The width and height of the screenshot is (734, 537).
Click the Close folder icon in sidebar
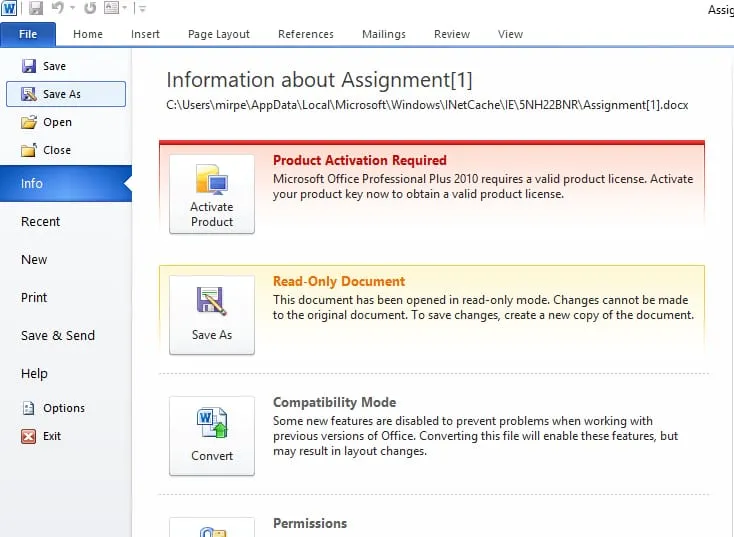29,150
